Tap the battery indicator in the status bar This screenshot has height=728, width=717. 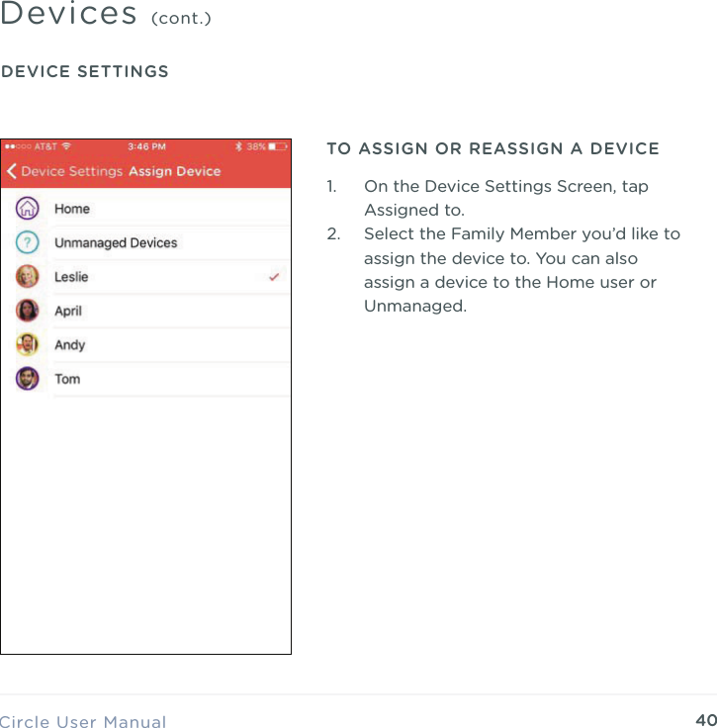point(278,146)
